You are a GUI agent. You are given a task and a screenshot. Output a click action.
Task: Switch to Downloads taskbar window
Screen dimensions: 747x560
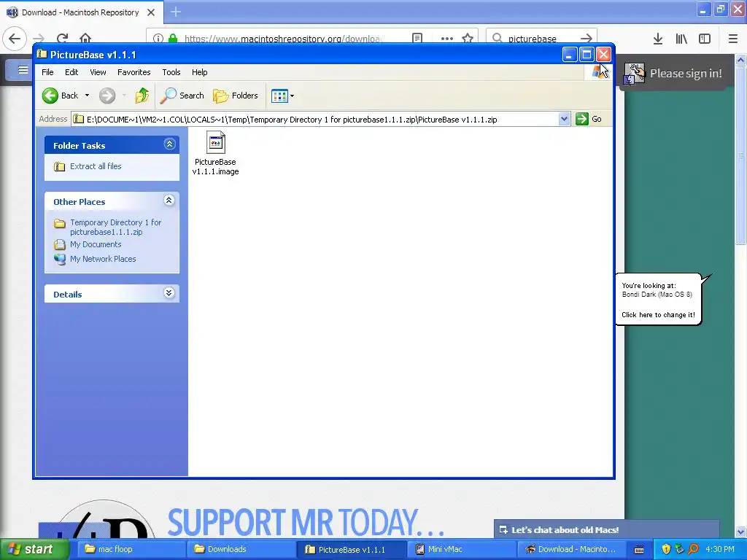coord(240,549)
